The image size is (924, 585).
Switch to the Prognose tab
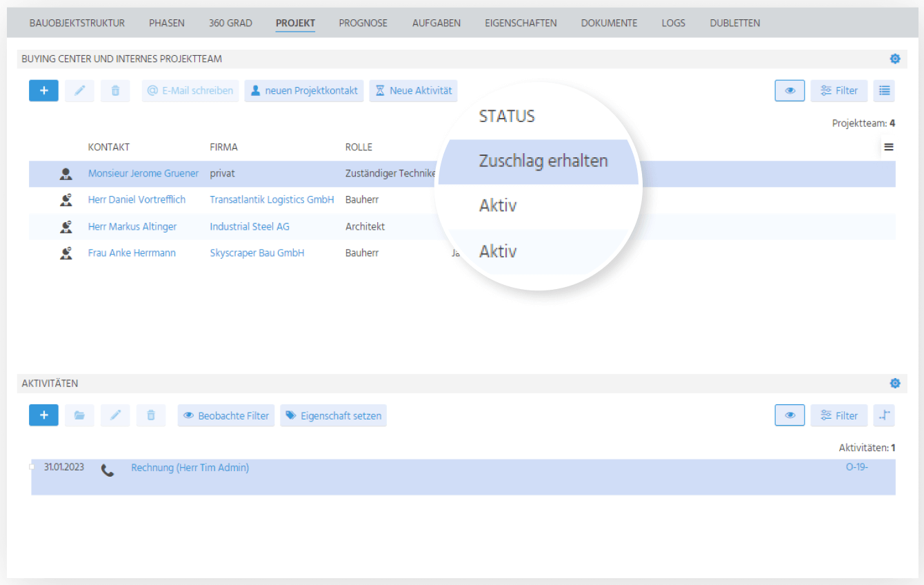coord(363,23)
